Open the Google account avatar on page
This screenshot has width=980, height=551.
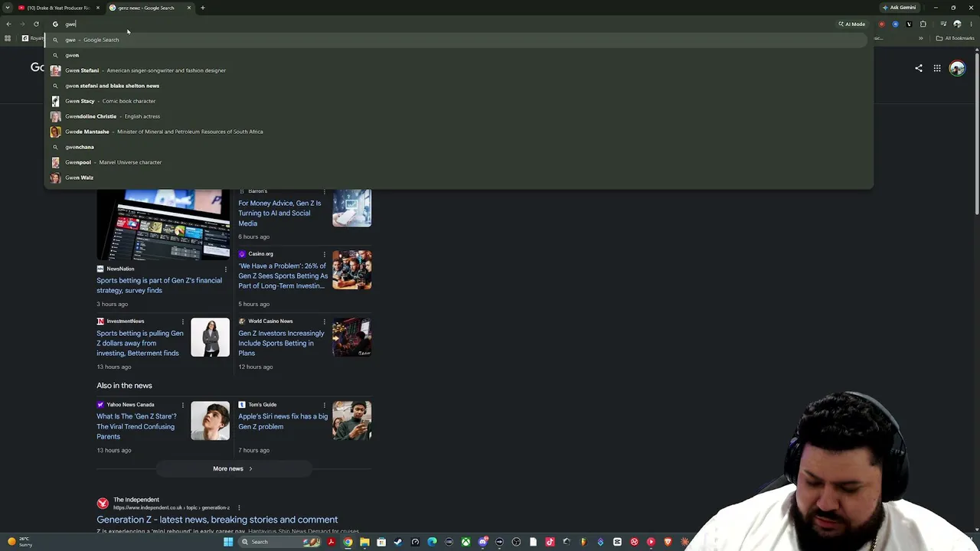[957, 68]
